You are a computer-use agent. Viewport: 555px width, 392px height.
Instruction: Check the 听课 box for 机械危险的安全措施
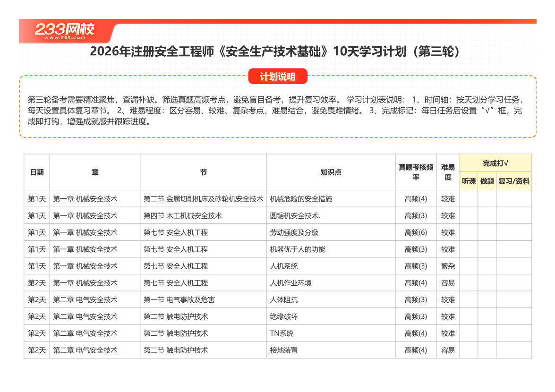tap(468, 199)
